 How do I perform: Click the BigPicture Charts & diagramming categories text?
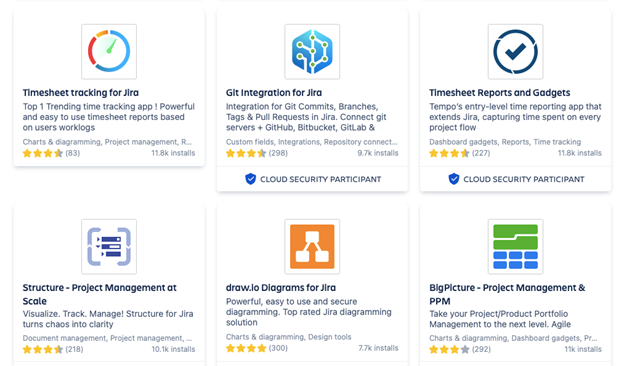click(513, 338)
